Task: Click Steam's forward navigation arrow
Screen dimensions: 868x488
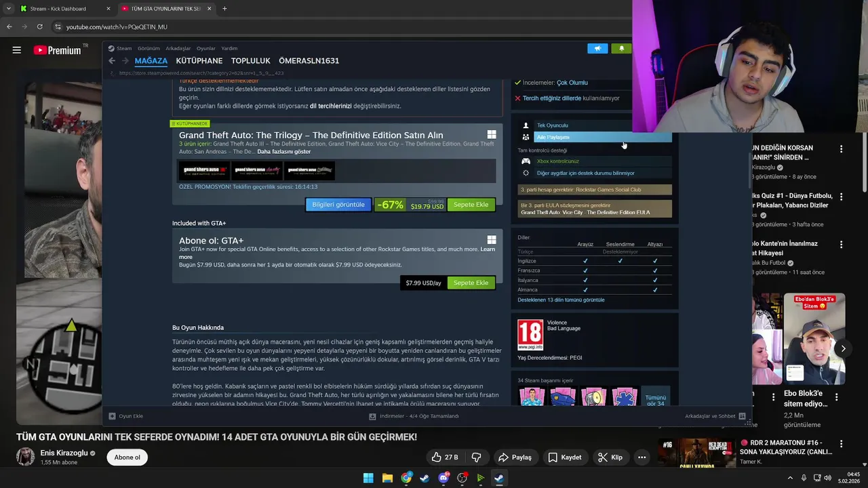Action: [x=125, y=61]
